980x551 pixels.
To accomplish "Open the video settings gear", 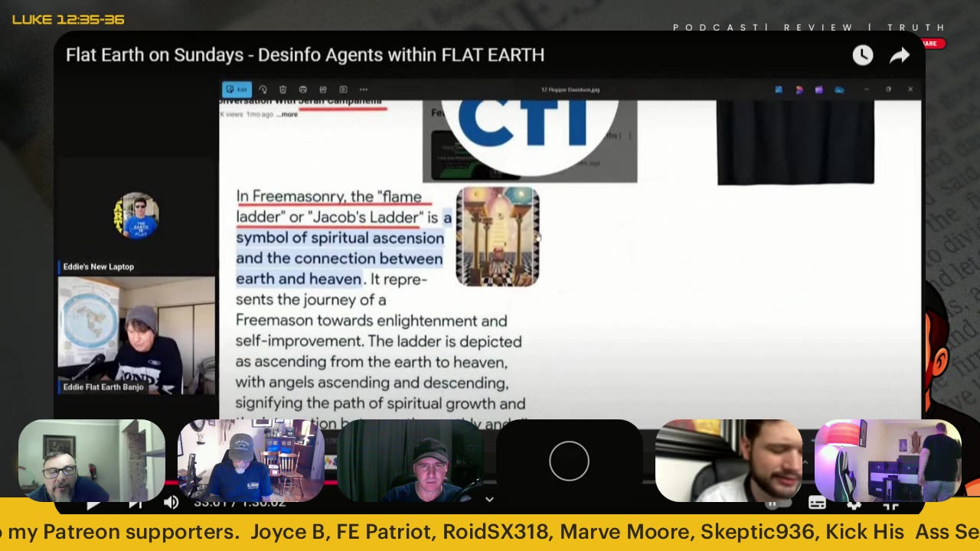I will tap(854, 504).
